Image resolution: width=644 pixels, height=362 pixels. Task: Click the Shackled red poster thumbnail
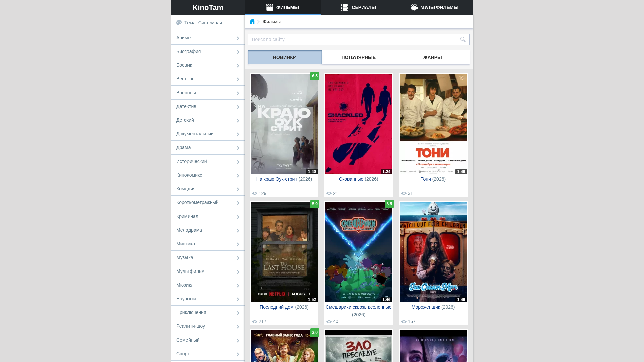coord(359,124)
